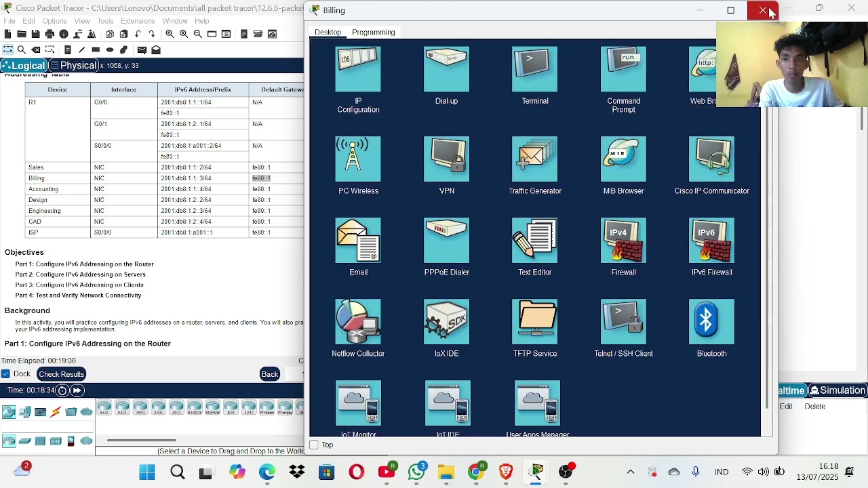Click Save icon in Packet Tracer toolbar

click(x=35, y=34)
